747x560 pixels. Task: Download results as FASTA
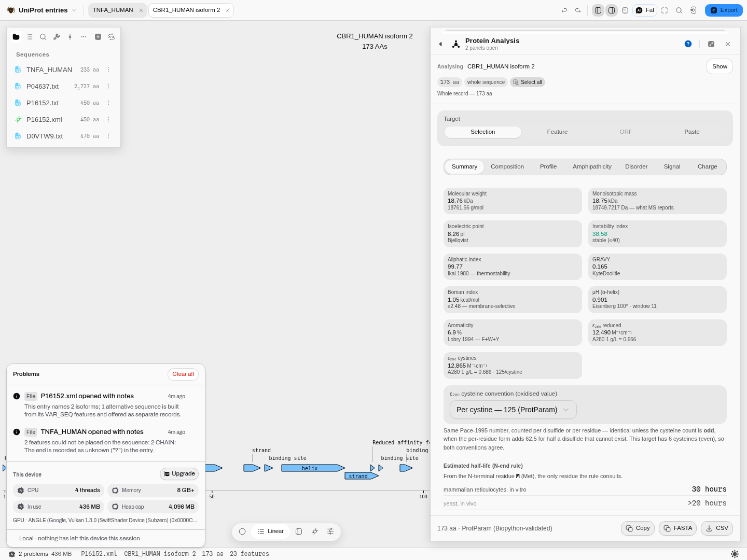tap(677, 528)
